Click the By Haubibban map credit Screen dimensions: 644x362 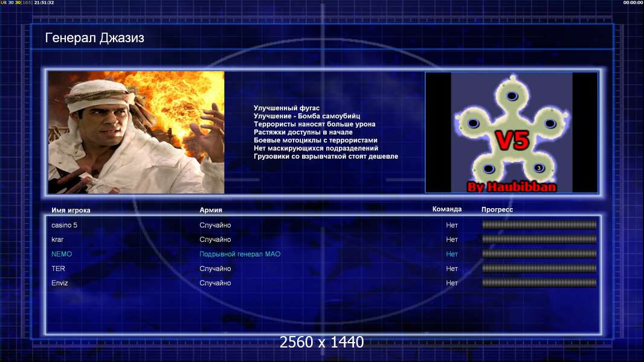point(512,187)
